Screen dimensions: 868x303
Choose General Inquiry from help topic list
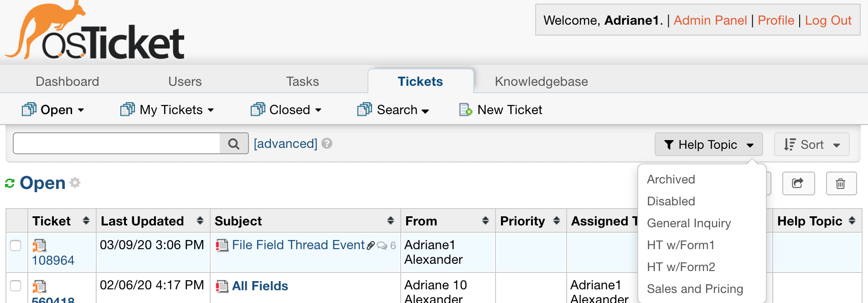pyautogui.click(x=688, y=223)
